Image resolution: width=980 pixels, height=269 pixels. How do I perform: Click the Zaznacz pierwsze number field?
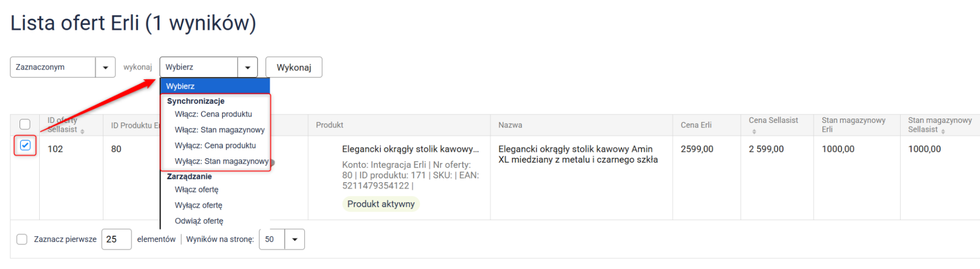tap(117, 239)
